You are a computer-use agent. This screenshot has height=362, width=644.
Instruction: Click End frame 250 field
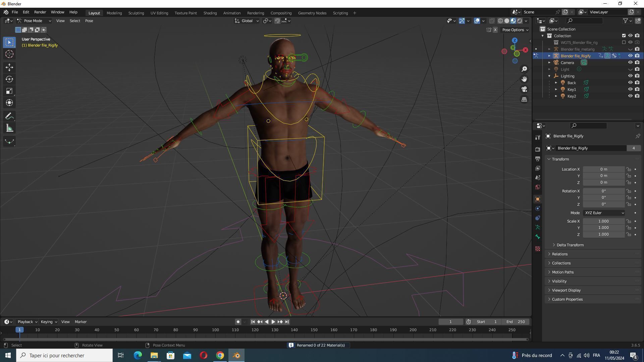516,322
